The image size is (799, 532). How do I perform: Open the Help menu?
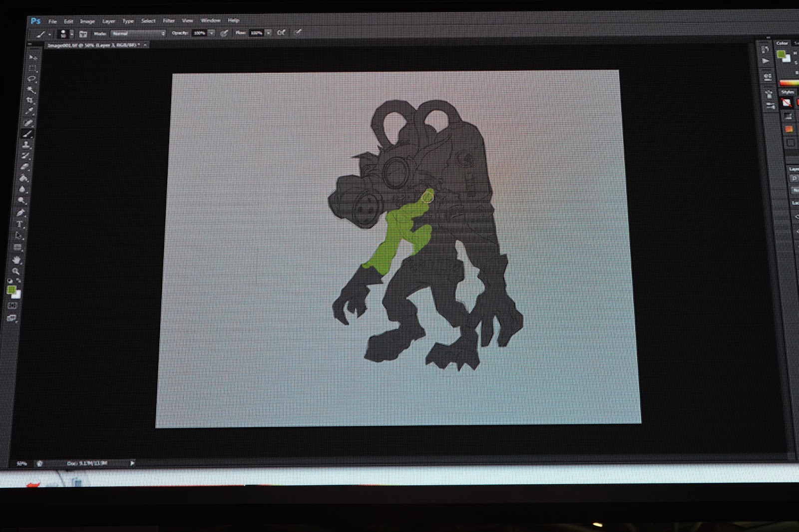(233, 20)
